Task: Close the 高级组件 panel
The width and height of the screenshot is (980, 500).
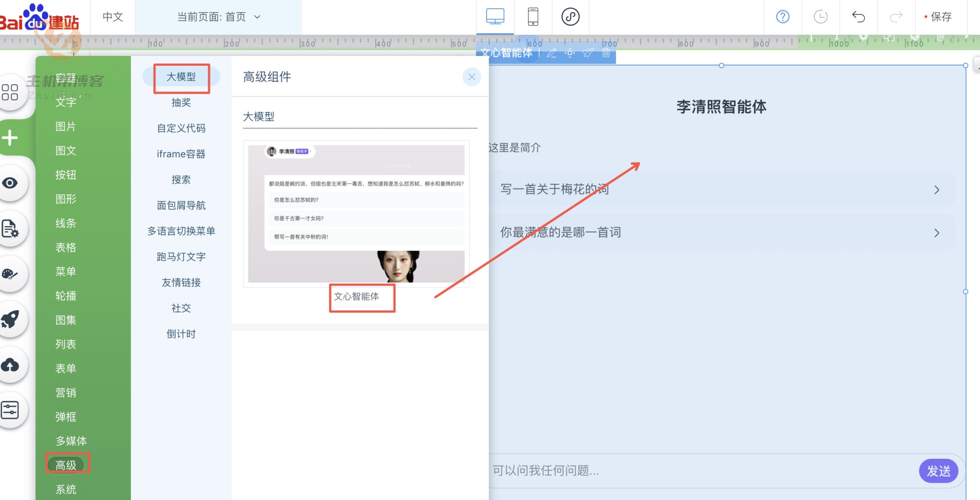Action: point(472,77)
